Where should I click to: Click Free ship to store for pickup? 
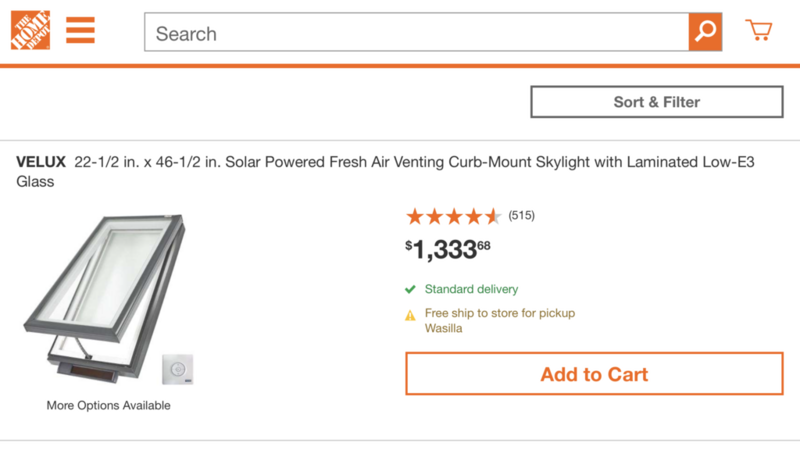point(500,313)
